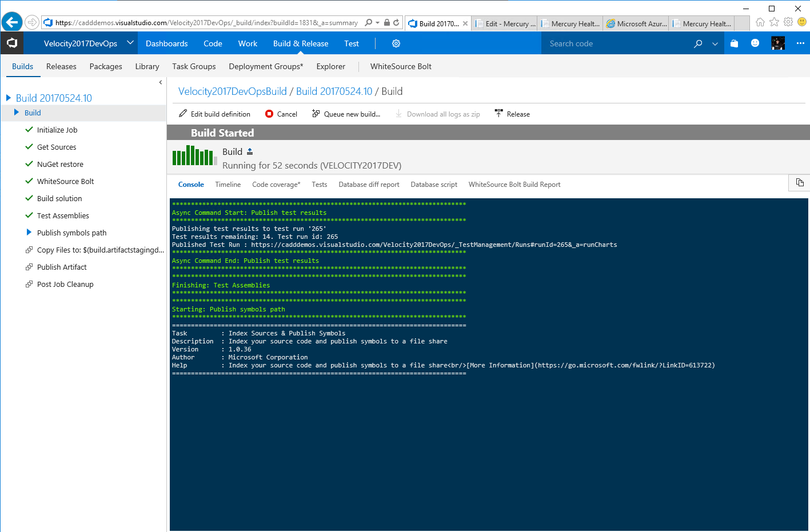Image resolution: width=810 pixels, height=532 pixels.
Task: Switch to the Library tab
Action: coord(147,66)
